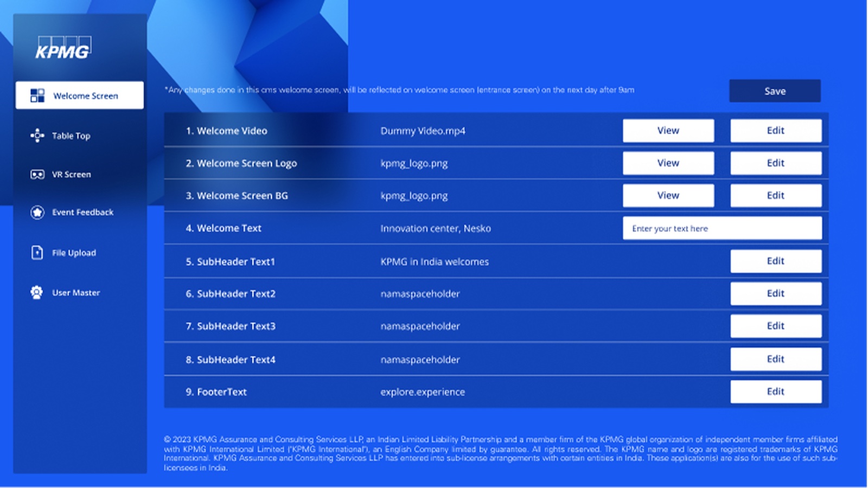Viewport: 868px width, 488px height.
Task: Click 'namaspaceholder' in SubHeader Text4 row
Action: (420, 360)
